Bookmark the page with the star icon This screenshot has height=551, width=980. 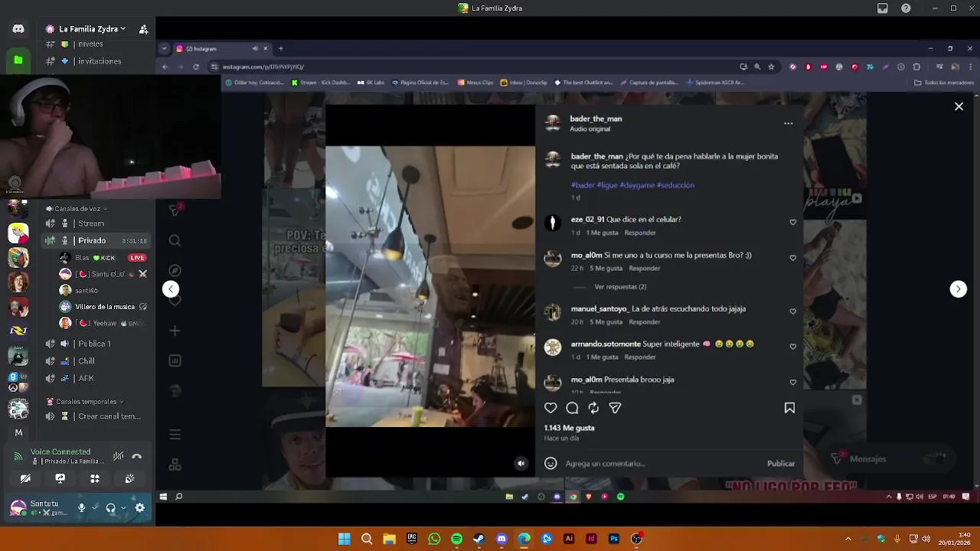[771, 67]
